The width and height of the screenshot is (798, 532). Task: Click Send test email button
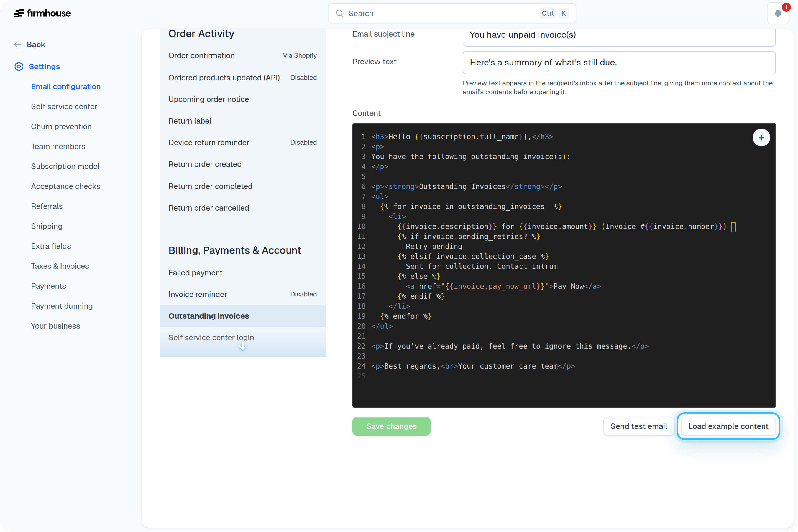point(638,426)
